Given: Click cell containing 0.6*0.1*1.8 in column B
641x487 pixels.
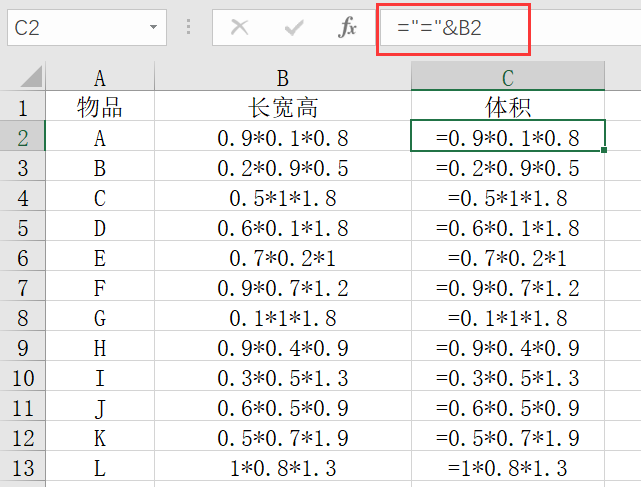Looking at the screenshot, I should pos(283,226).
